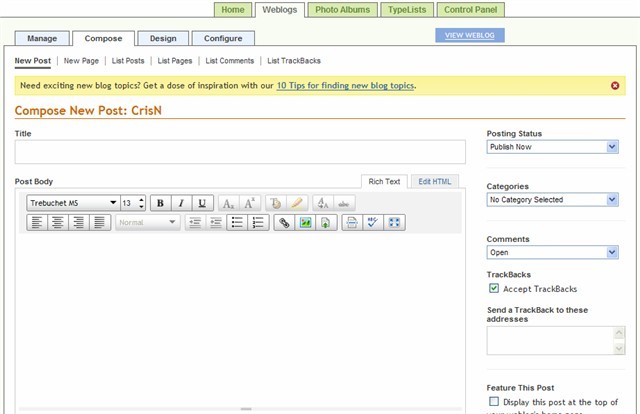The height and width of the screenshot is (414, 640).
Task: Open the 10 Tips for new blog topics link
Action: (x=346, y=86)
